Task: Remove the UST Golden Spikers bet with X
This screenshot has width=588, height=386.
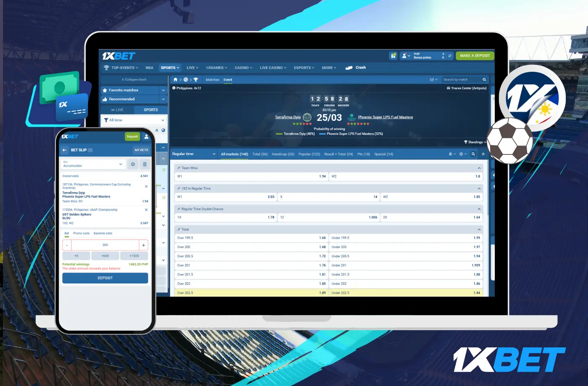Action: tap(146, 210)
